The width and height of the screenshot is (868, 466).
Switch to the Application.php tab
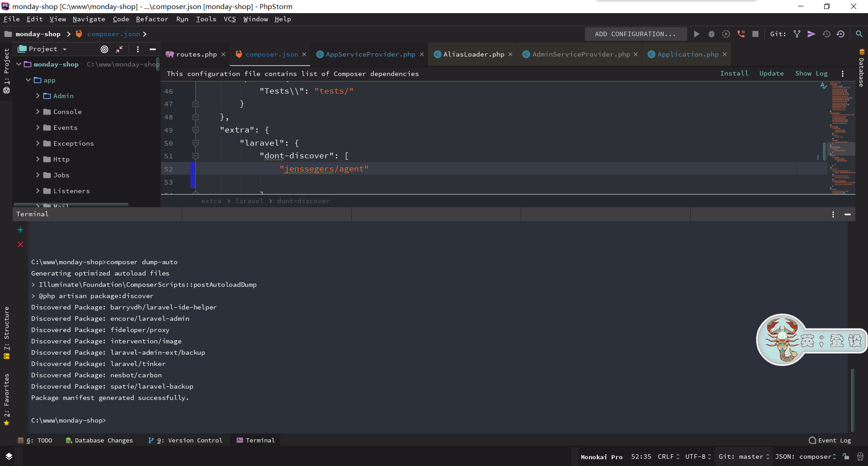(x=688, y=54)
